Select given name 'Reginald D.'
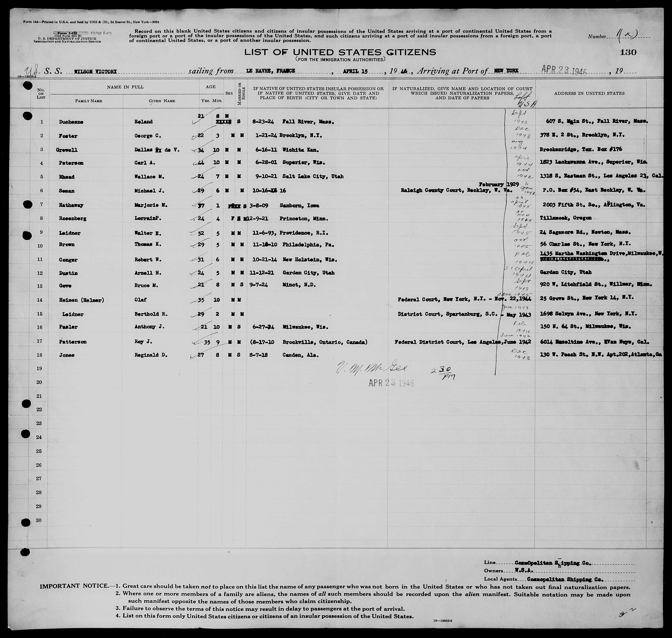The height and width of the screenshot is (638, 672). (150, 355)
